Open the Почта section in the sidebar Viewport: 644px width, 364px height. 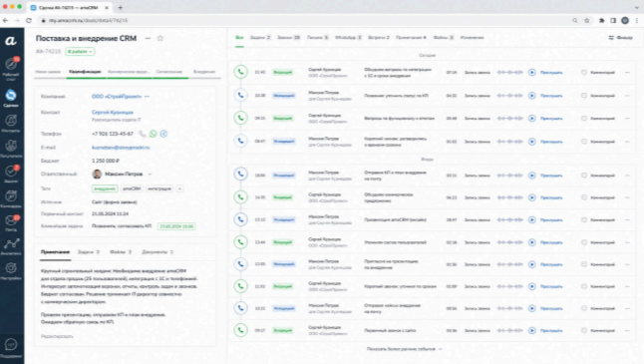pyautogui.click(x=11, y=223)
